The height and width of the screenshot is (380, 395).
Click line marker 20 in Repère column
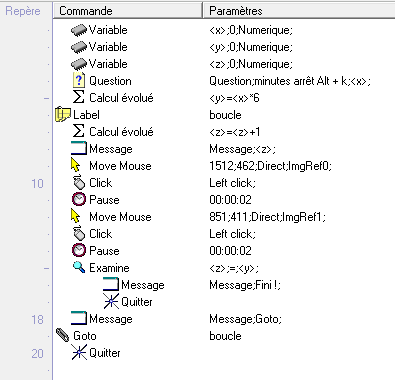[x=37, y=354]
